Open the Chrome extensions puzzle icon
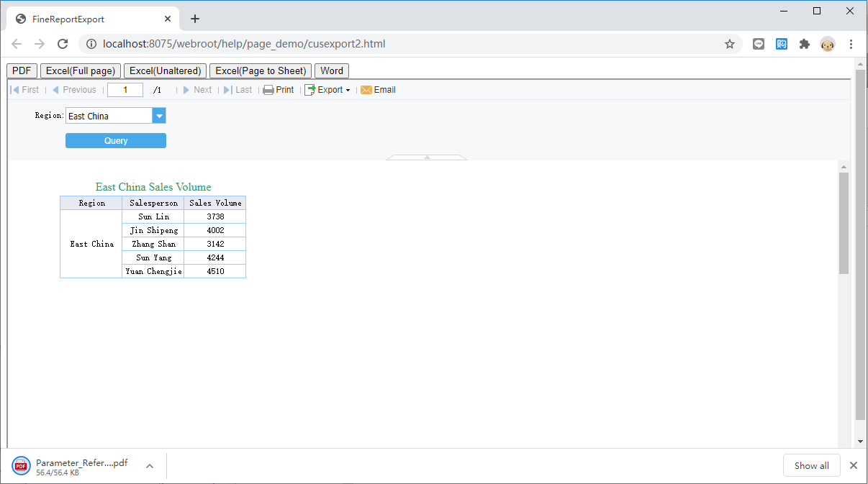The height and width of the screenshot is (484, 868). [x=805, y=44]
